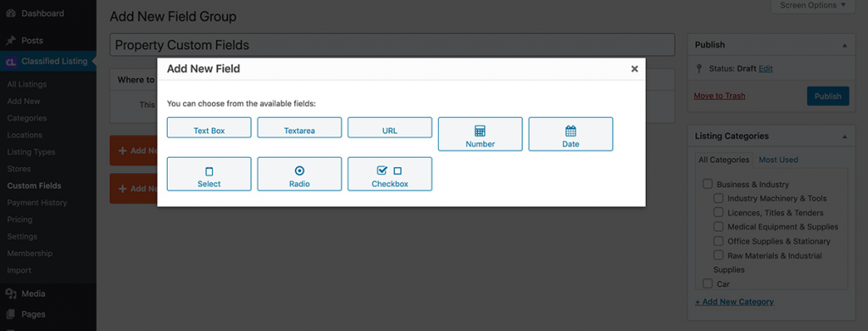Viewport: 868px width, 331px height.
Task: Open Payment History in sidebar
Action: 37,202
